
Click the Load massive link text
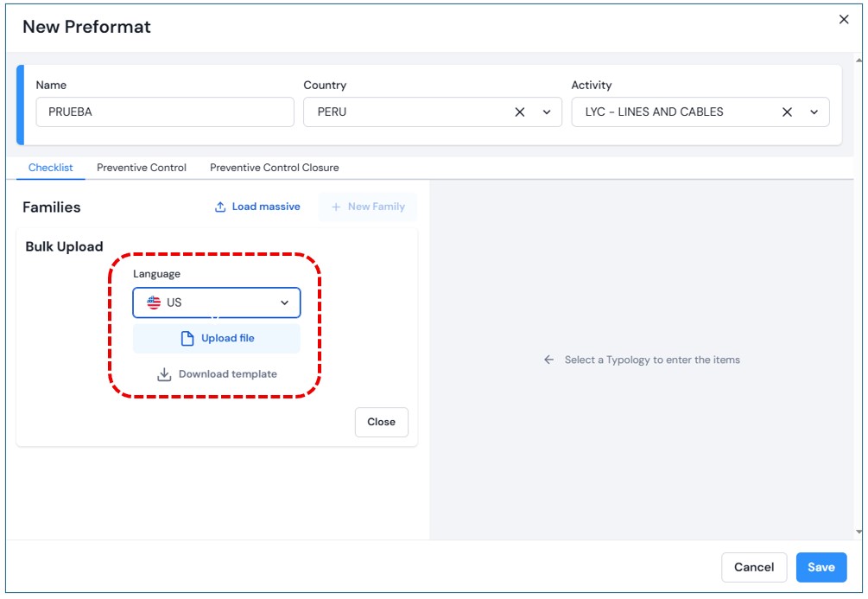[x=266, y=207]
